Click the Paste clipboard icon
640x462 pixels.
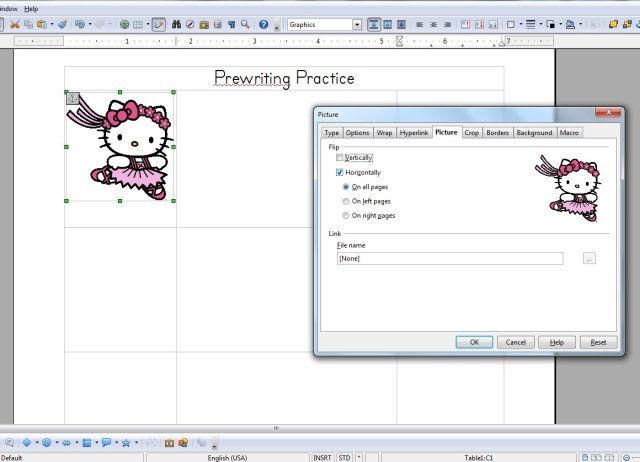tap(42, 24)
